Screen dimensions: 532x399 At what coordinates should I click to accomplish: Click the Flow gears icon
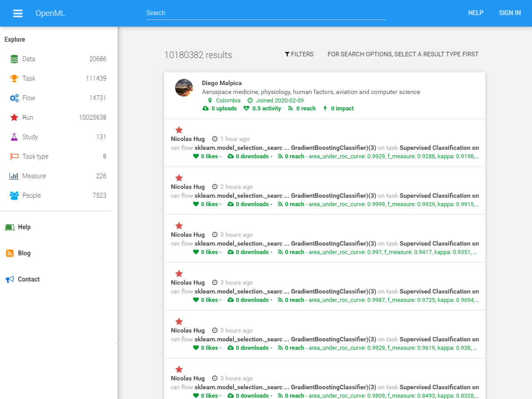14,98
